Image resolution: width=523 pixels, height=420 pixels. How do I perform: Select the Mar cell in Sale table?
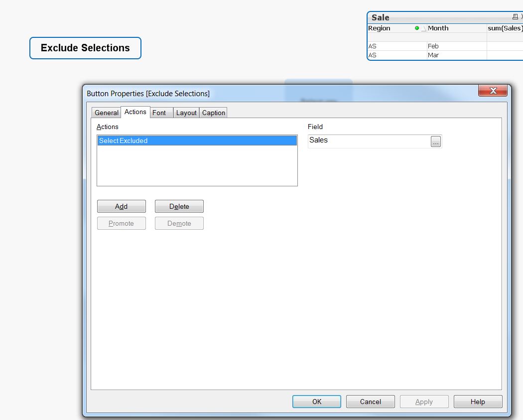coord(457,55)
